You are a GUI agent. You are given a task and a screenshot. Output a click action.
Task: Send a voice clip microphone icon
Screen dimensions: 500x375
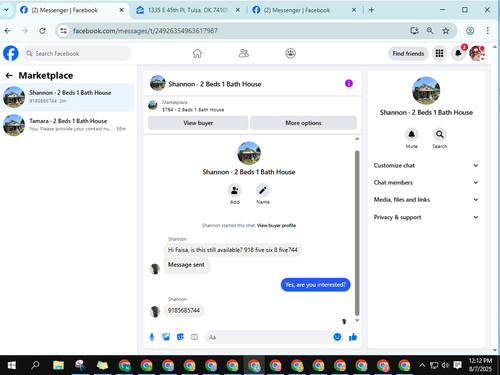[x=152, y=337]
